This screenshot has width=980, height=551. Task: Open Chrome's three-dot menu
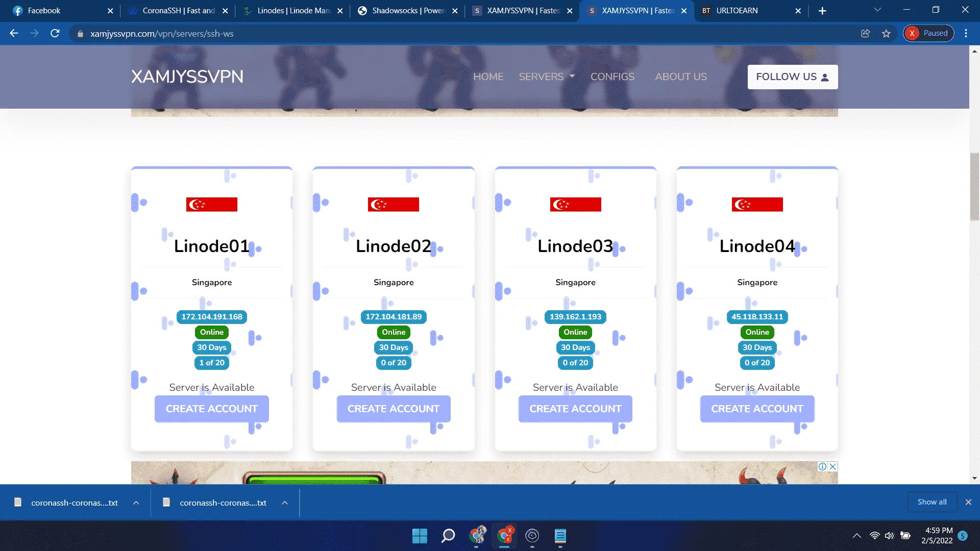(x=966, y=34)
